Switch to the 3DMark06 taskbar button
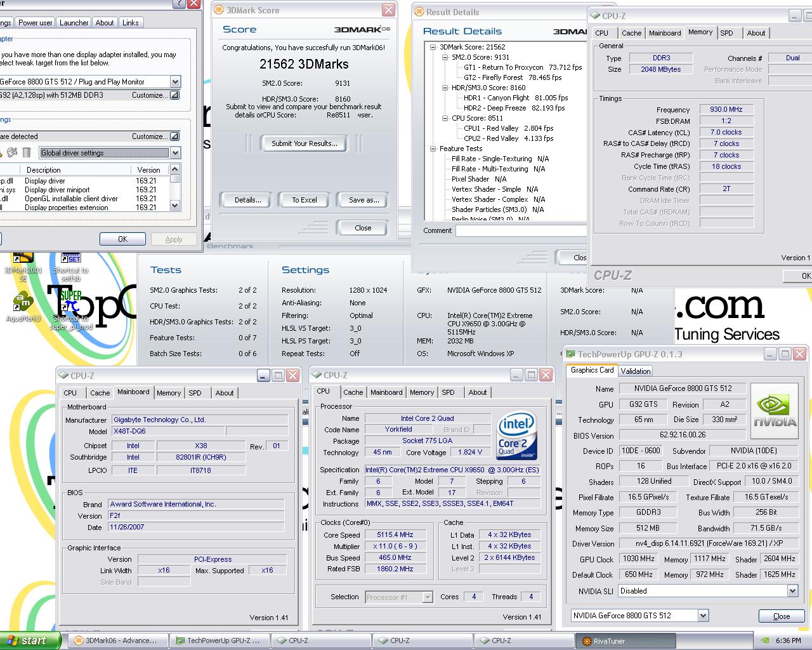Screen dimensions: 812x650 [x=119, y=640]
